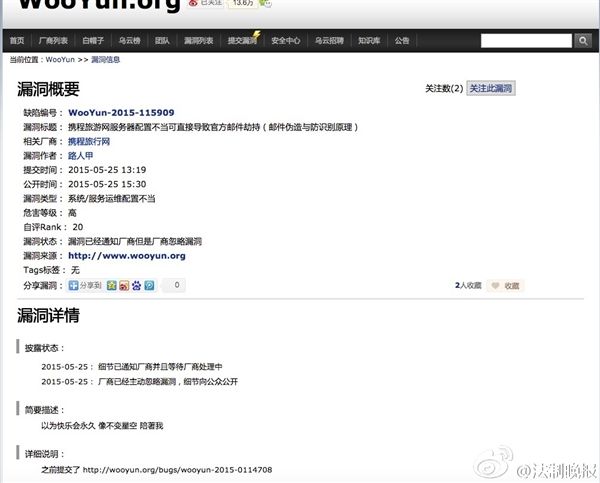Click the green WeChat icon in header

[266, 3]
